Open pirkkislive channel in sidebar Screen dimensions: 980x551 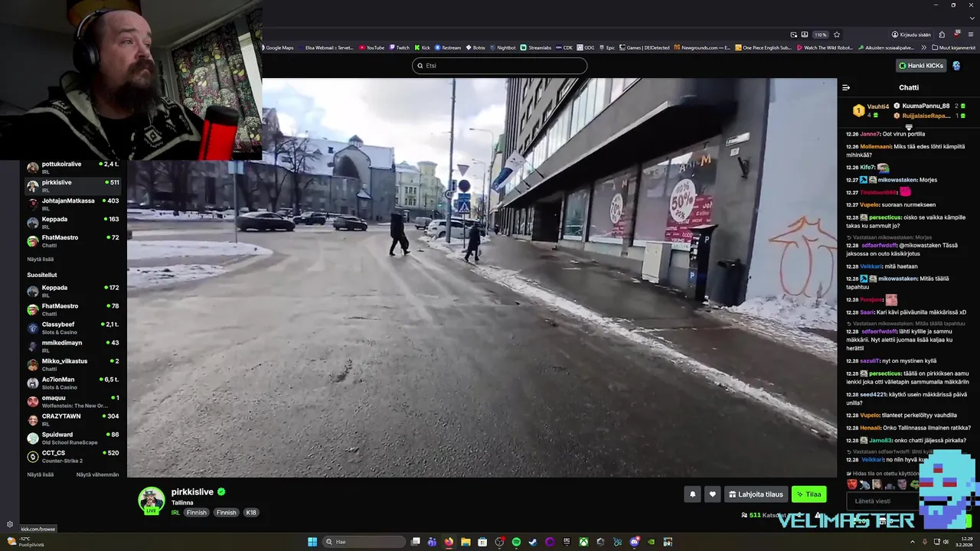pos(73,185)
